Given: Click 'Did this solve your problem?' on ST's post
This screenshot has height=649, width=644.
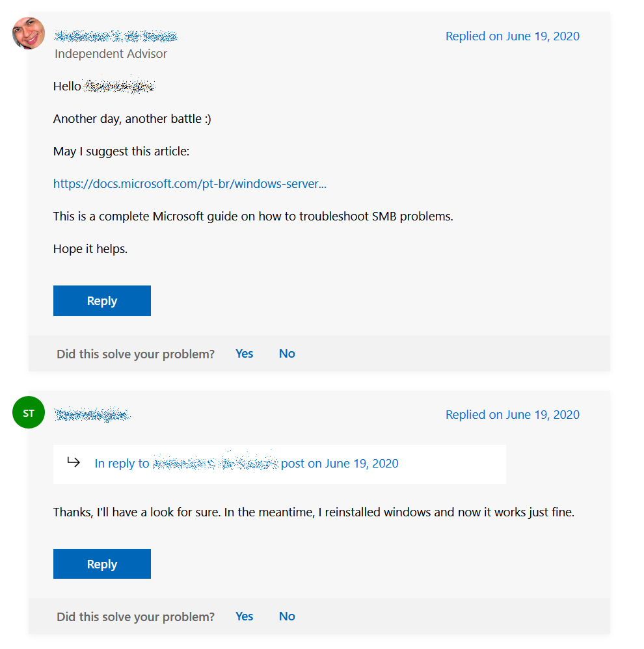Looking at the screenshot, I should point(135,617).
